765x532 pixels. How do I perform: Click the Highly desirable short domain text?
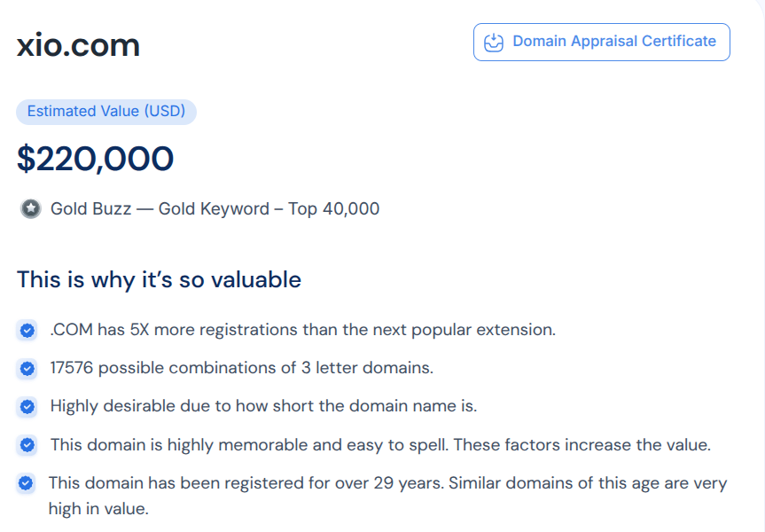[263, 406]
